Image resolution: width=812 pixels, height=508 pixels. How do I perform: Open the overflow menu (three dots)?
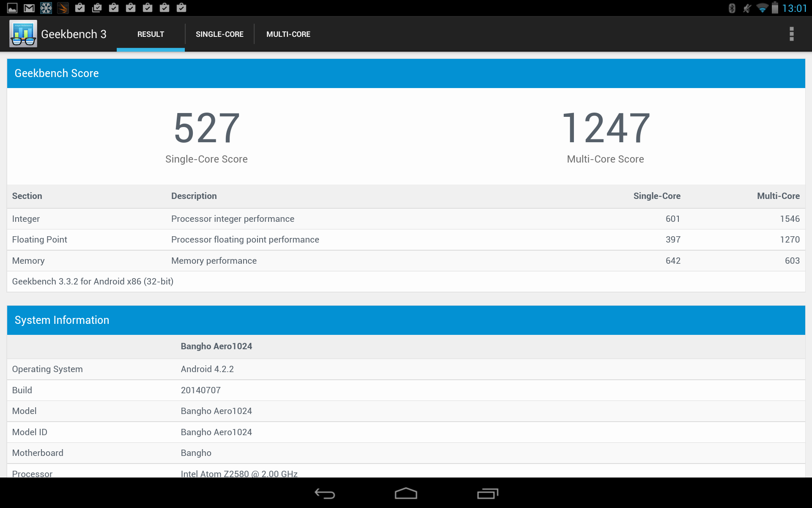[791, 34]
